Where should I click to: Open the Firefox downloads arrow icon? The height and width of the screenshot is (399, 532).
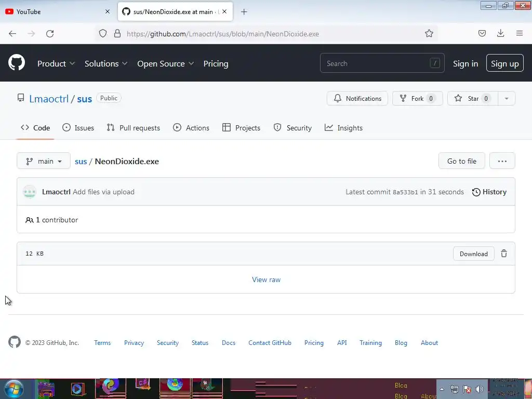pyautogui.click(x=500, y=33)
